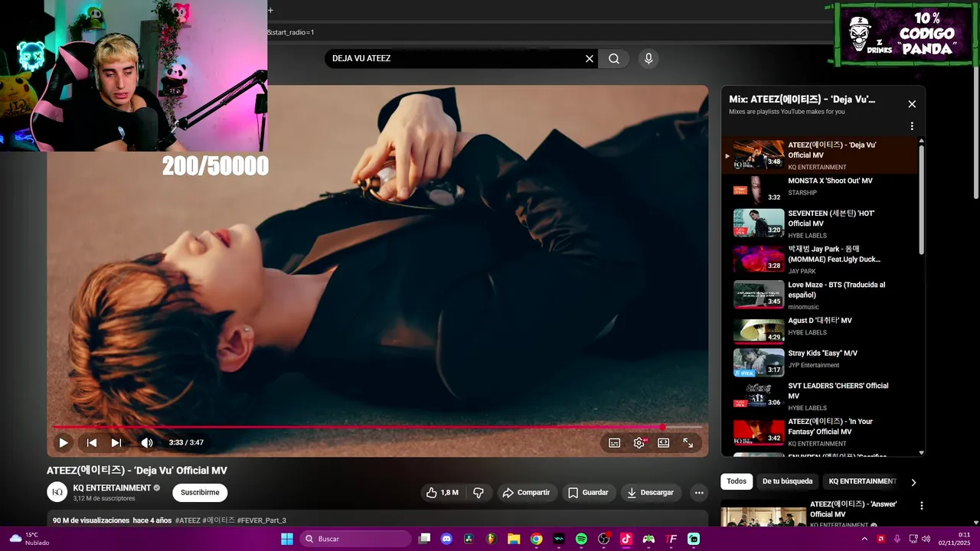Mute the video volume
The height and width of the screenshot is (551, 980).
tap(147, 442)
